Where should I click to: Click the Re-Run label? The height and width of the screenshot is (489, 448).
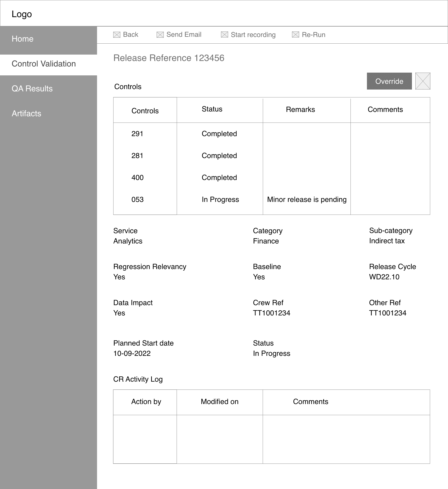click(313, 35)
